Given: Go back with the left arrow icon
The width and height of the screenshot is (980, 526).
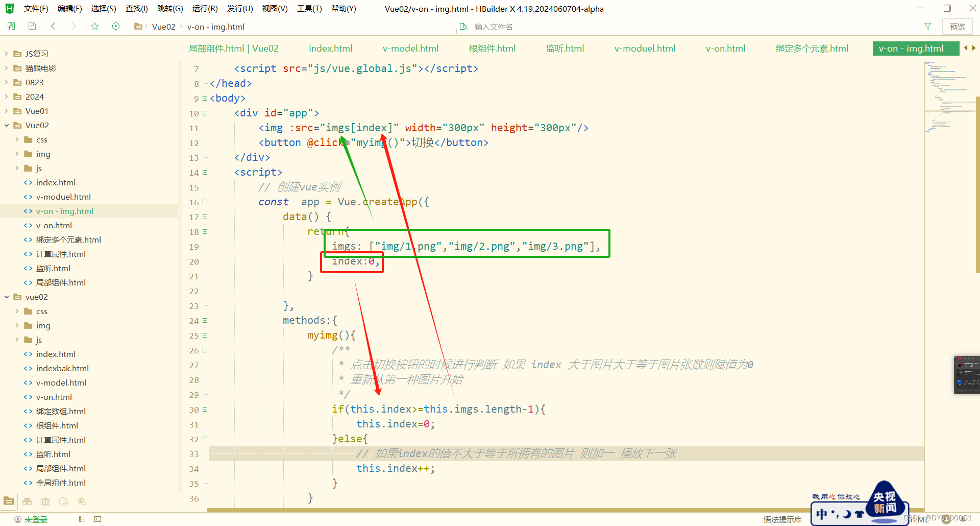Looking at the screenshot, I should click(x=53, y=26).
